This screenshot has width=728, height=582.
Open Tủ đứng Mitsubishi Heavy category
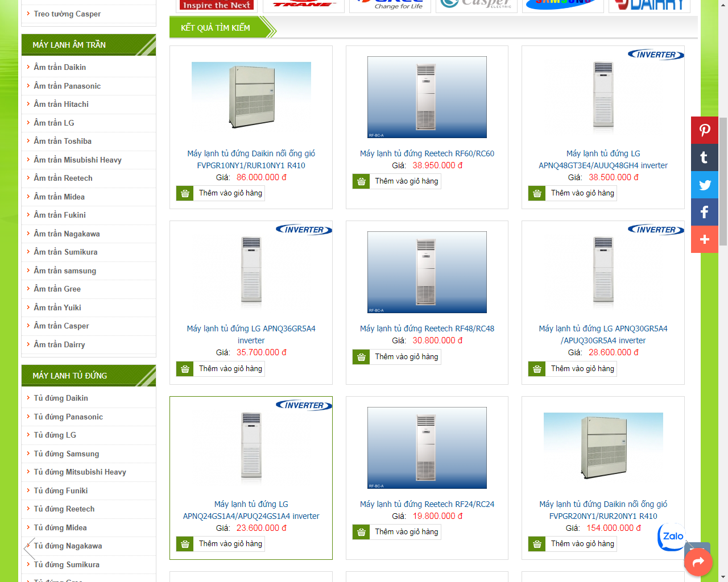[80, 472]
